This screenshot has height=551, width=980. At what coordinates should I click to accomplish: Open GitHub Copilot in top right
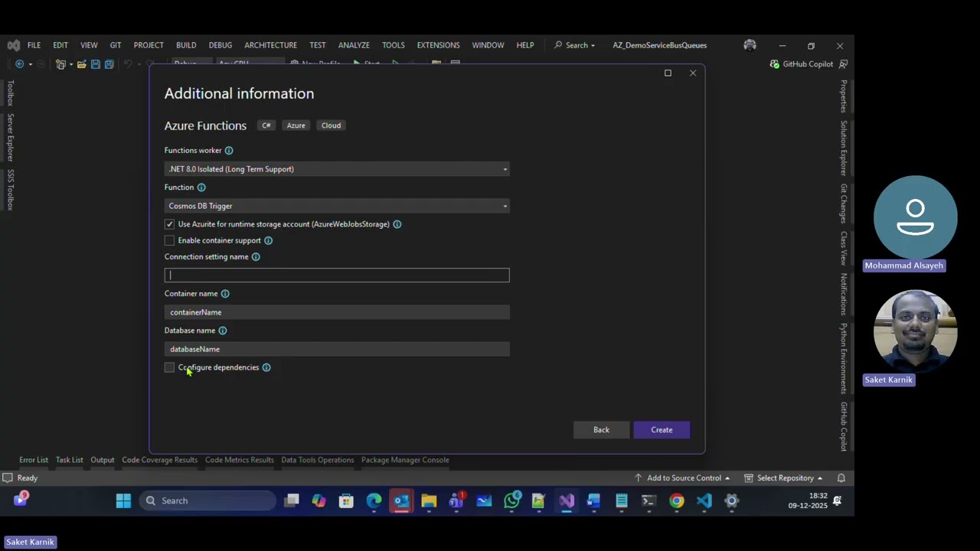click(801, 64)
